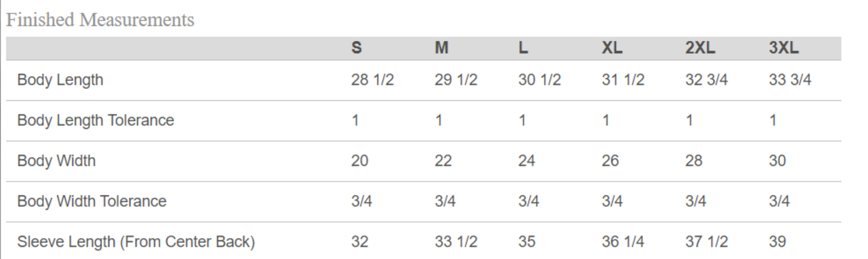This screenshot has width=868, height=259.
Task: Select the 2XL size column header
Action: pos(700,47)
